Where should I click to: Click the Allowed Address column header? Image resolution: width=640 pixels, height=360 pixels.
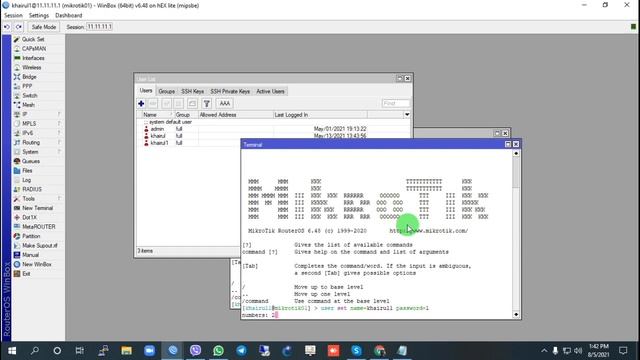pyautogui.click(x=236, y=115)
